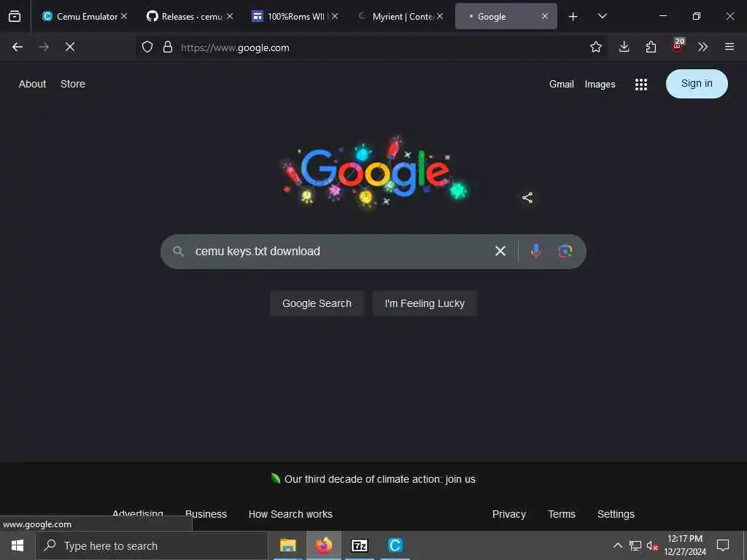The height and width of the screenshot is (560, 747).
Task: Go back to previous page
Action: tap(18, 47)
